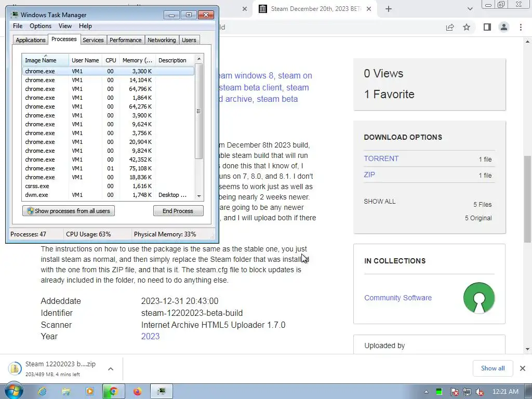Switch to the Performance tab

tap(125, 40)
